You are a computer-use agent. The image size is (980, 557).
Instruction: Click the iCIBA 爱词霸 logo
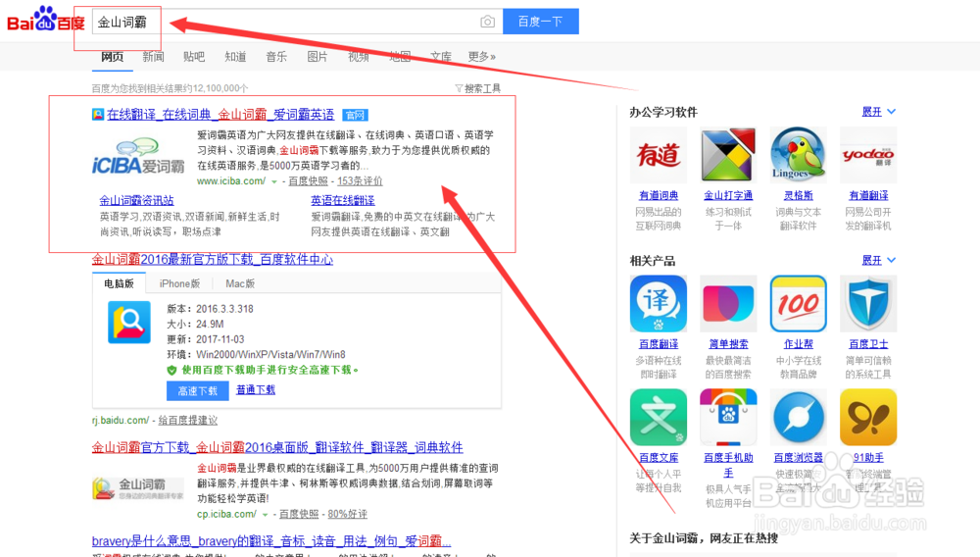[x=138, y=157]
